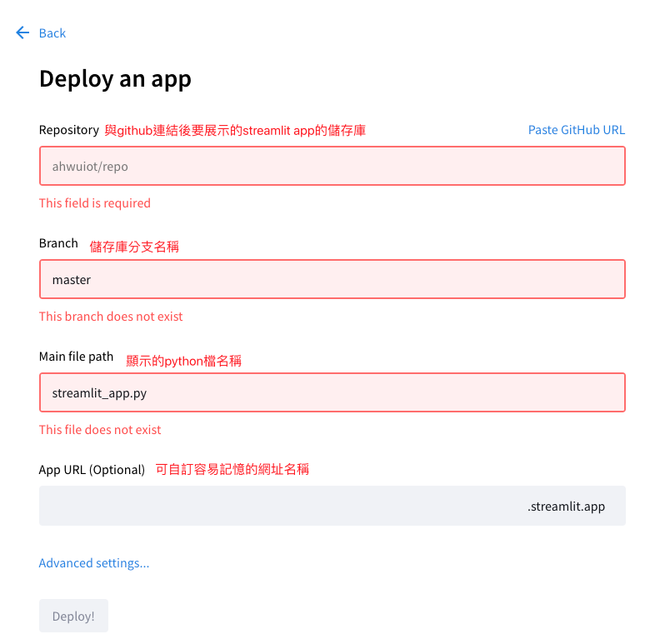Expand Advanced settings
The image size is (660, 644).
[x=94, y=563]
